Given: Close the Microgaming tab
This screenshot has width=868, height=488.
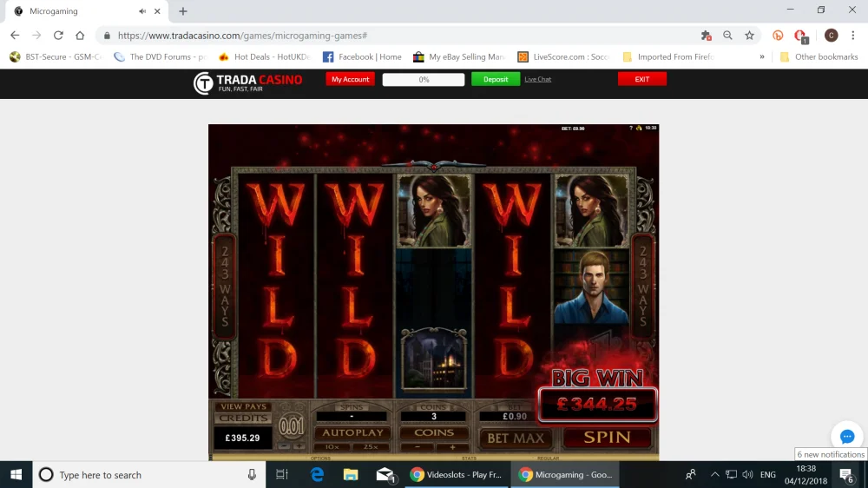Looking at the screenshot, I should tap(157, 11).
